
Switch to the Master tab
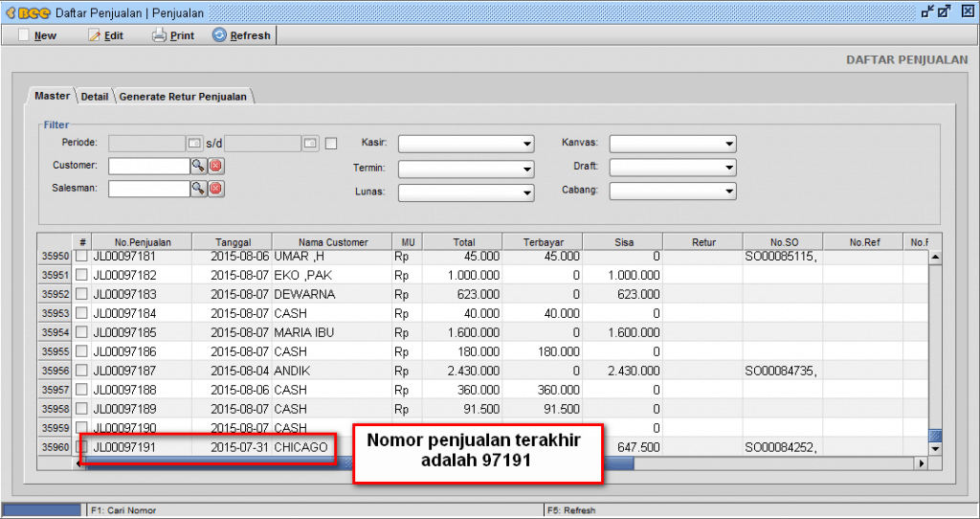(x=52, y=96)
